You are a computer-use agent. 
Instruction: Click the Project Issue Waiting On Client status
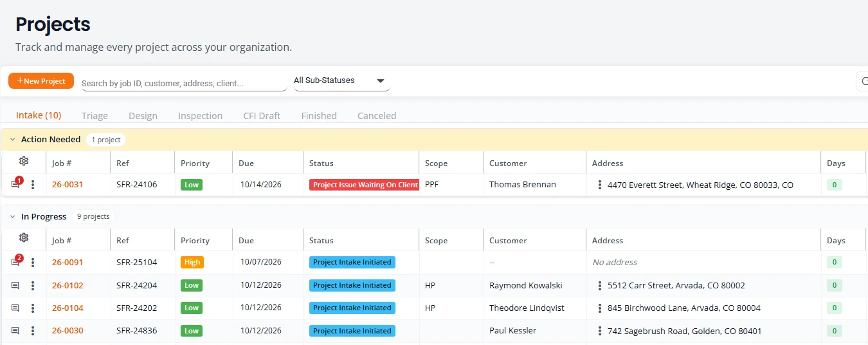(364, 185)
